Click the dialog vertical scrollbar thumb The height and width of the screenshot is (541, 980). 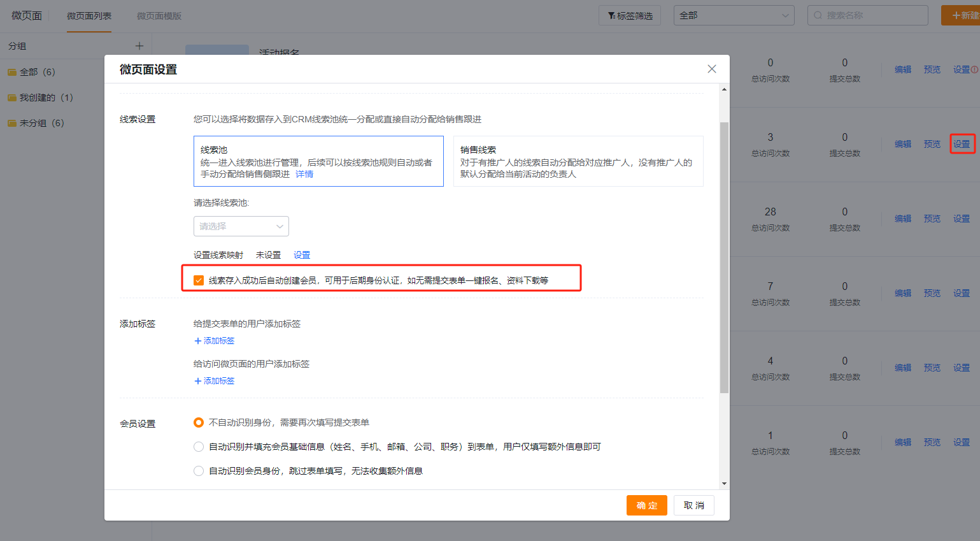coord(724,257)
